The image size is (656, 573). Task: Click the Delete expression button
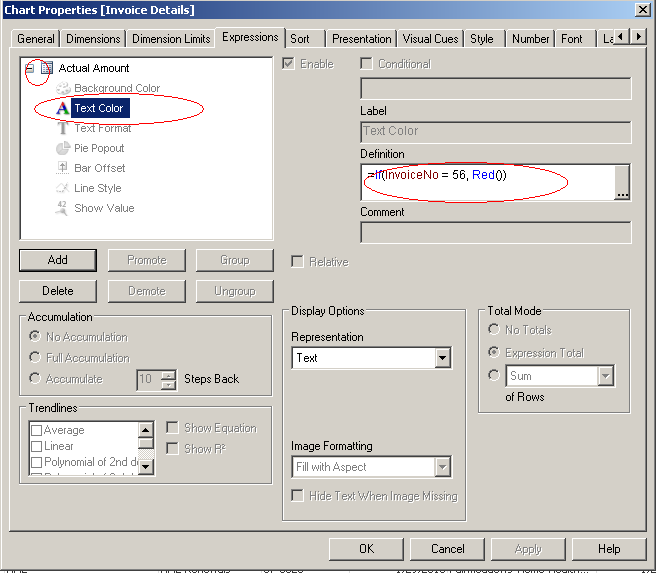58,291
